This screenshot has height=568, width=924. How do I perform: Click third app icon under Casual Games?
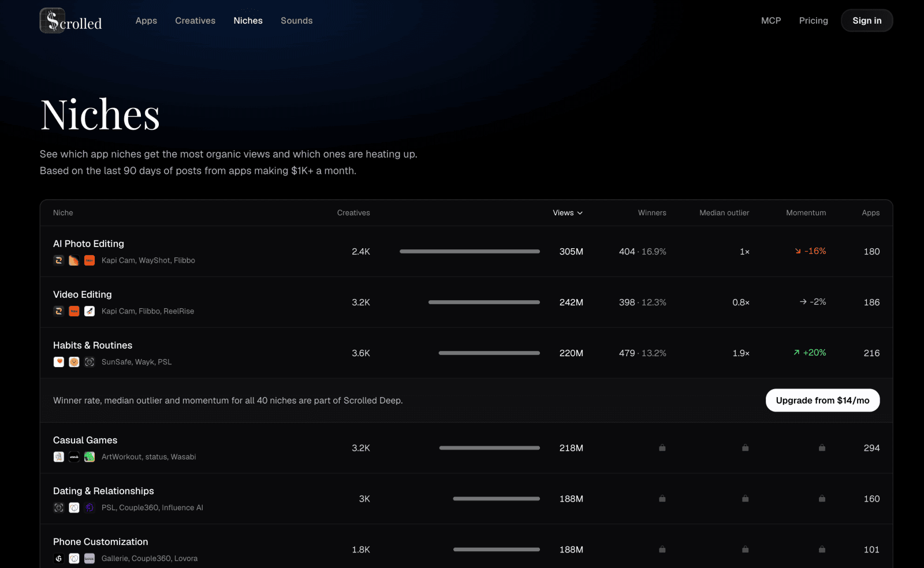point(90,457)
